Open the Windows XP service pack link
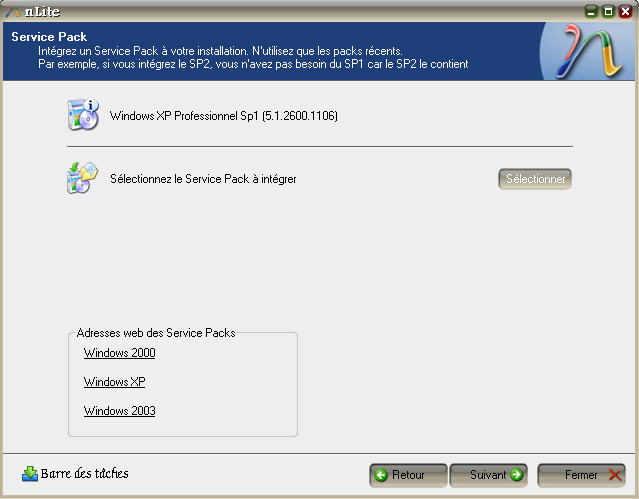The image size is (639, 499). (x=114, y=382)
